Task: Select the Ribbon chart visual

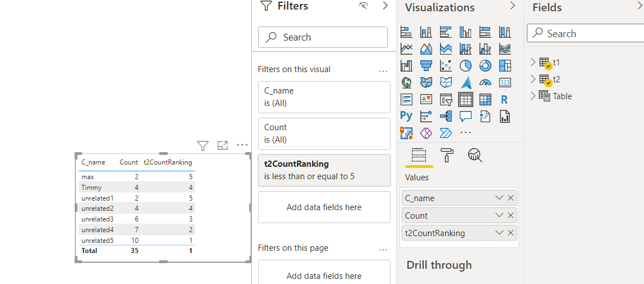Action: [x=505, y=49]
